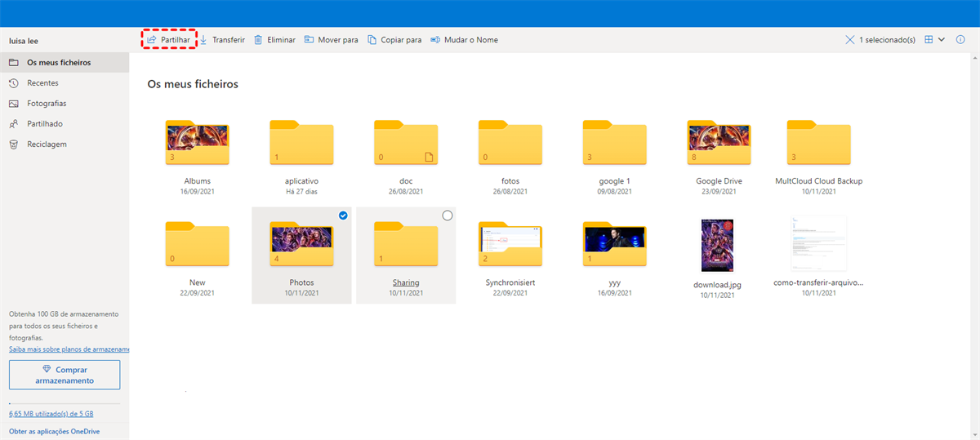The width and height of the screenshot is (980, 440).
Task: Switch to the grid view layout button
Action: tap(929, 39)
